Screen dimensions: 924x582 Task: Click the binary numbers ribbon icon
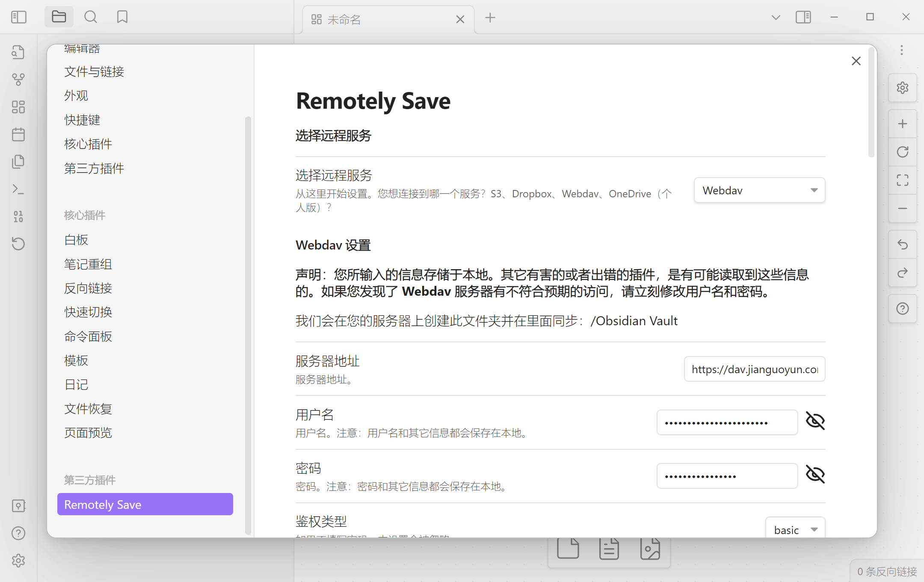coord(18,217)
